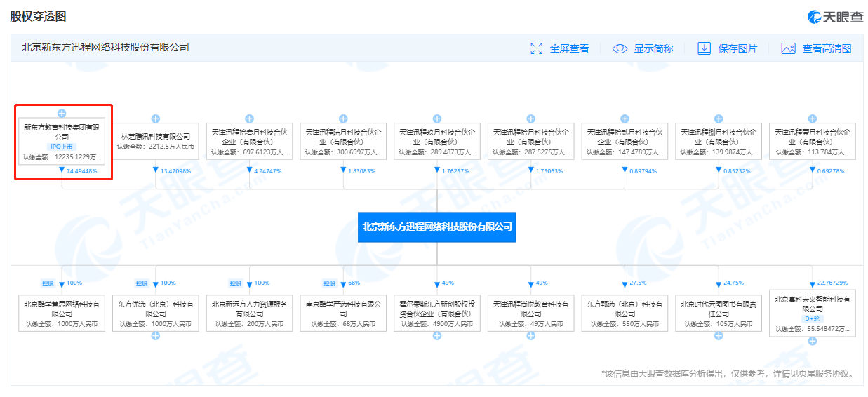The image size is (868, 397).
Task: Click the 13.47098% share percentage
Action: pyautogui.click(x=175, y=171)
